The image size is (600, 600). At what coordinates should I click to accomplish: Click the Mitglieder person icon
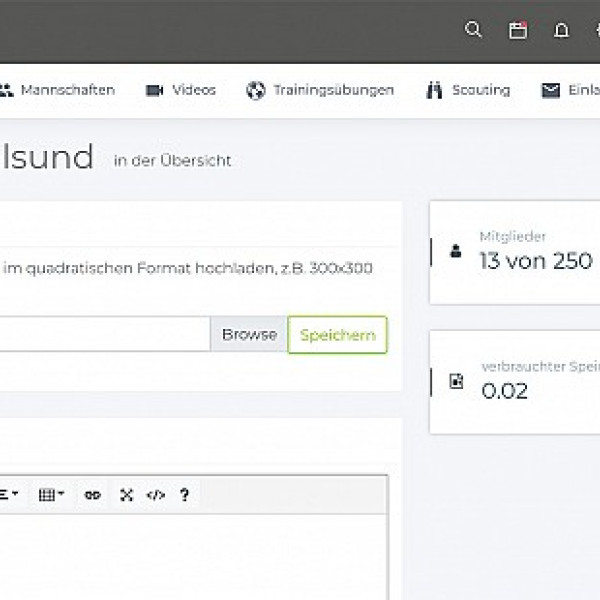[456, 253]
